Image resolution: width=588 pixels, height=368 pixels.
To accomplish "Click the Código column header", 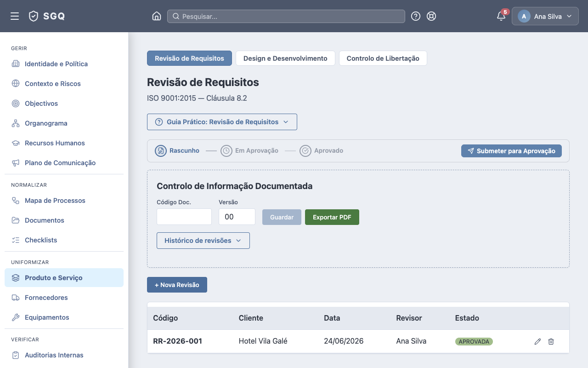I will click(165, 318).
